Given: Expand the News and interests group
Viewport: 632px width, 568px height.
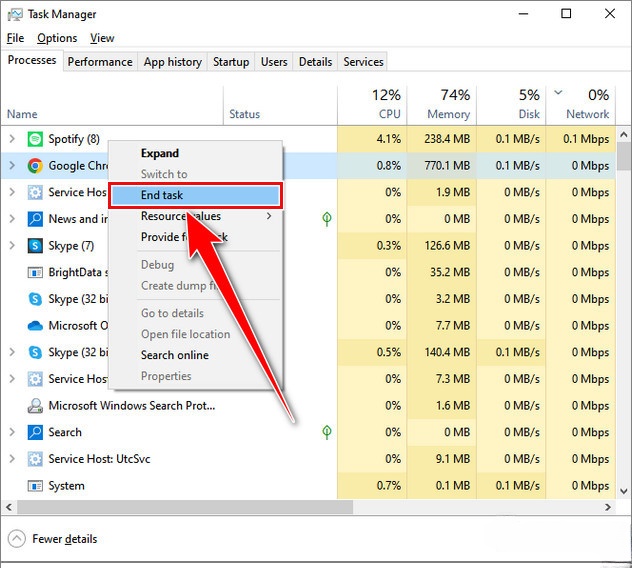Looking at the screenshot, I should pyautogui.click(x=12, y=218).
